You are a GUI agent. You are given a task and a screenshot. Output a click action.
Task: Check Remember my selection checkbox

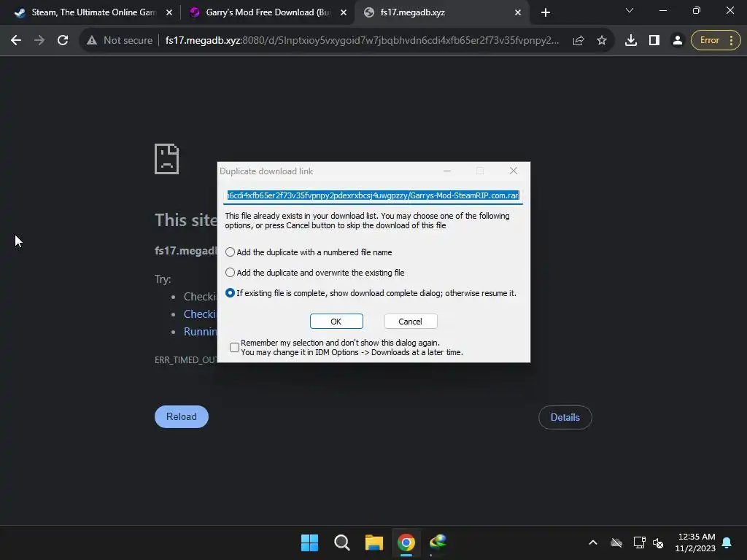(x=234, y=348)
